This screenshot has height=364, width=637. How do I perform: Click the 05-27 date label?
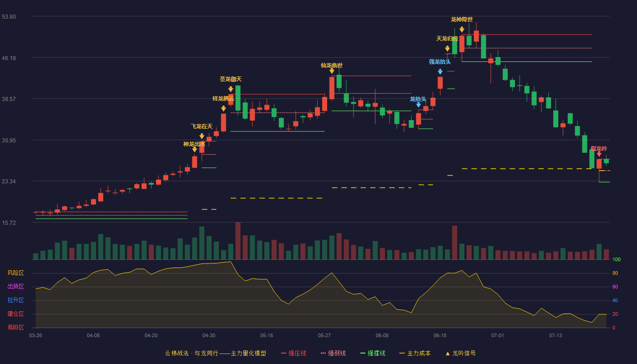click(x=324, y=335)
